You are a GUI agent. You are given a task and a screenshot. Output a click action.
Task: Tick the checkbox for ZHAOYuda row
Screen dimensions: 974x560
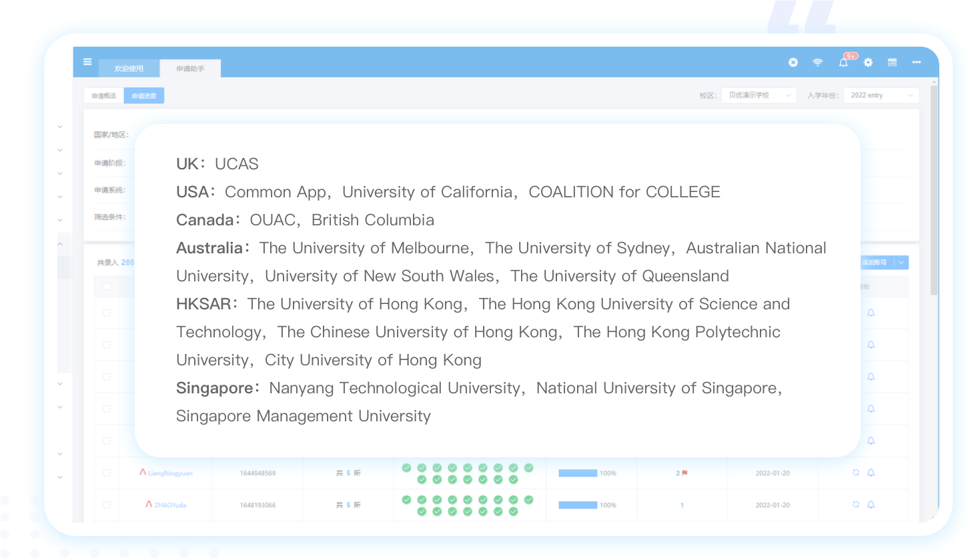tap(107, 505)
